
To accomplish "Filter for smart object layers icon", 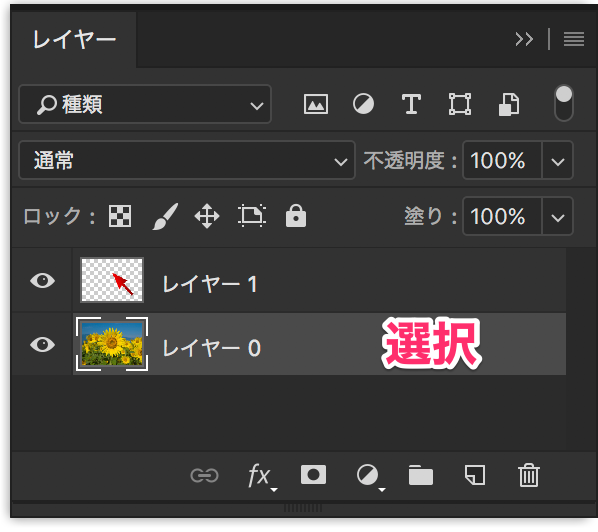I will point(509,104).
